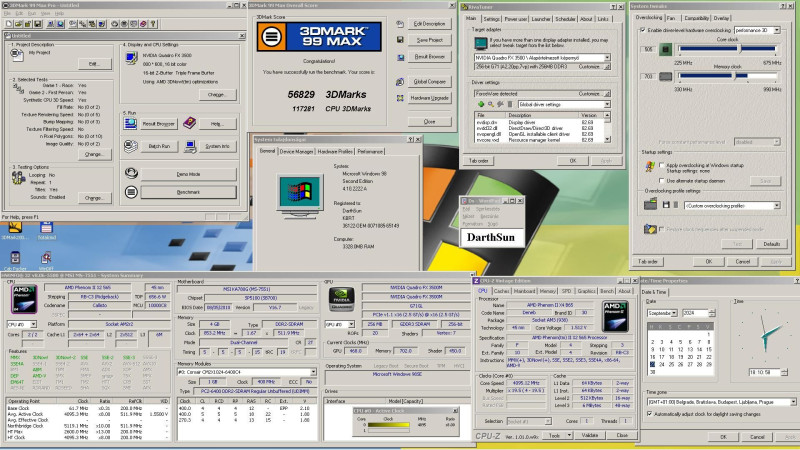Click the Demo Mode button
This screenshot has width=800, height=450.
(188, 174)
